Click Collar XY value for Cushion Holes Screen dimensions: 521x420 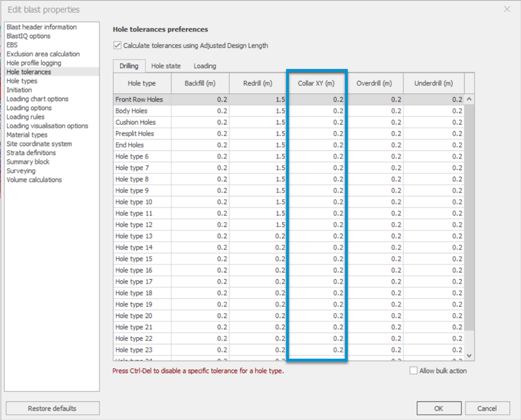[x=316, y=122]
